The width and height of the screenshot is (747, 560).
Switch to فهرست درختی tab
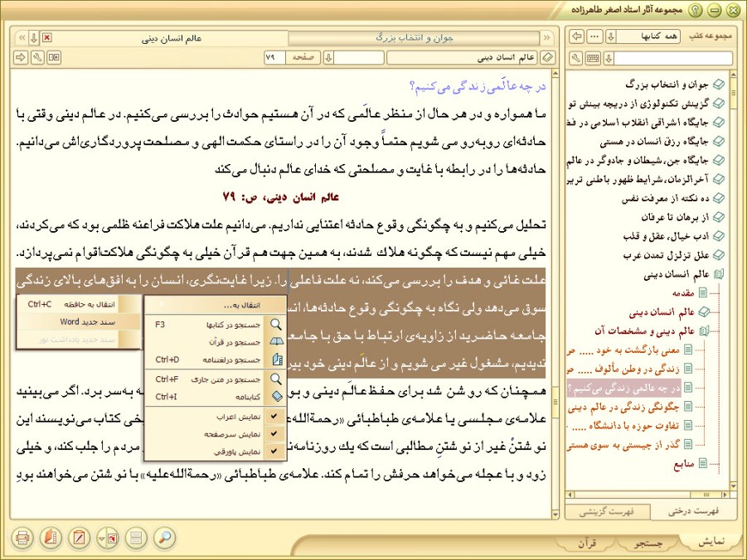pos(693,512)
